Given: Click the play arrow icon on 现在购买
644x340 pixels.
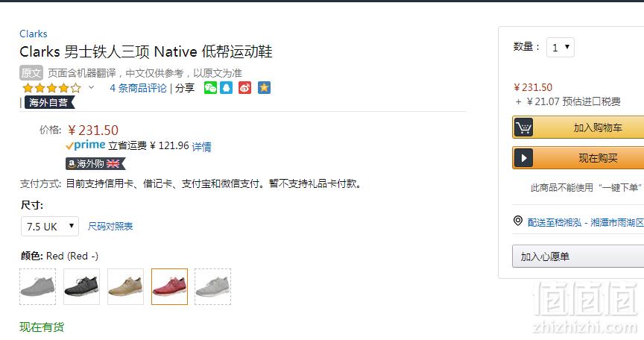Looking at the screenshot, I should 524,158.
